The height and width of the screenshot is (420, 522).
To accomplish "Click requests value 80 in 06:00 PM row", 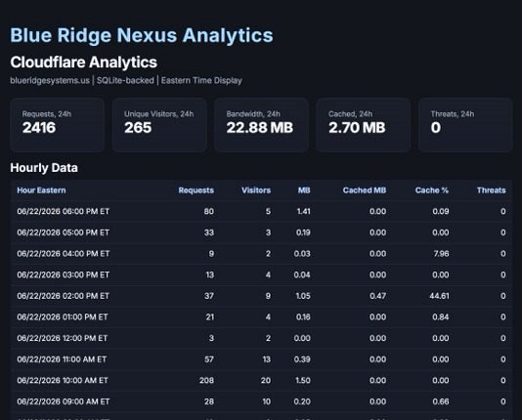I will [x=209, y=212].
